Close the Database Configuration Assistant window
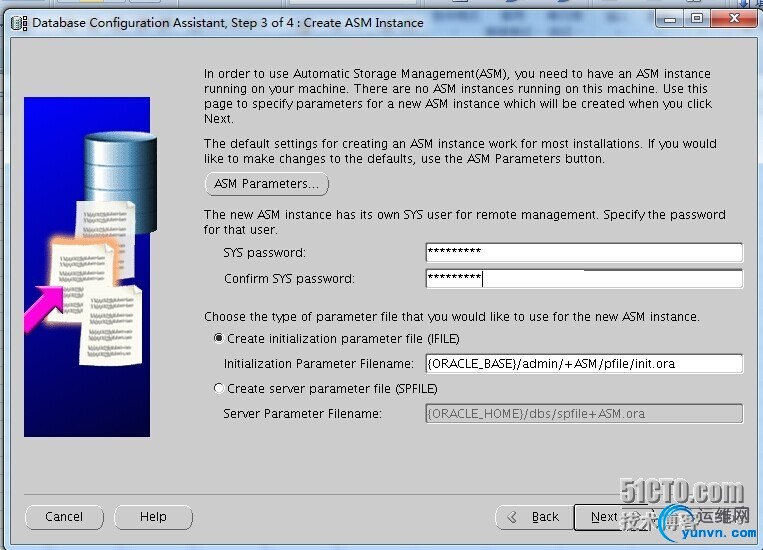Screen dimensions: 763x550 pos(734,19)
